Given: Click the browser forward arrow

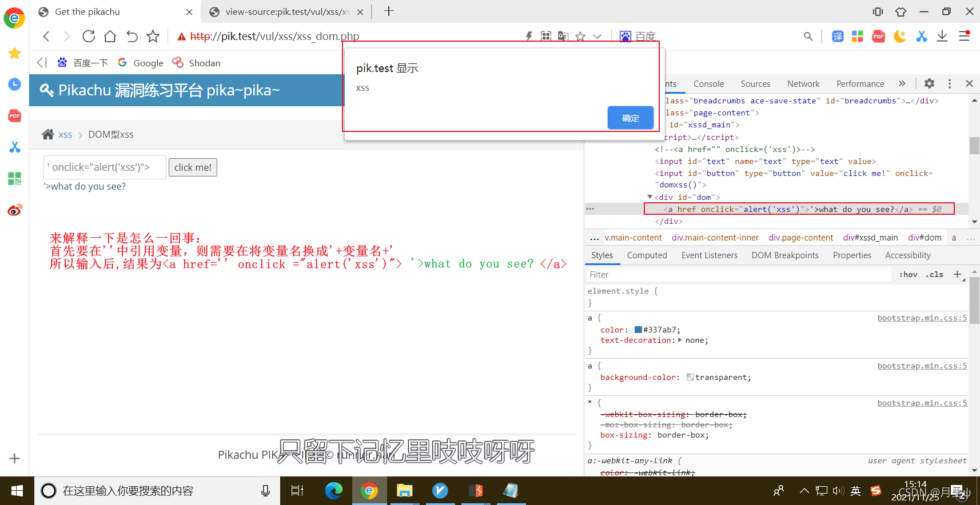Looking at the screenshot, I should 67,37.
